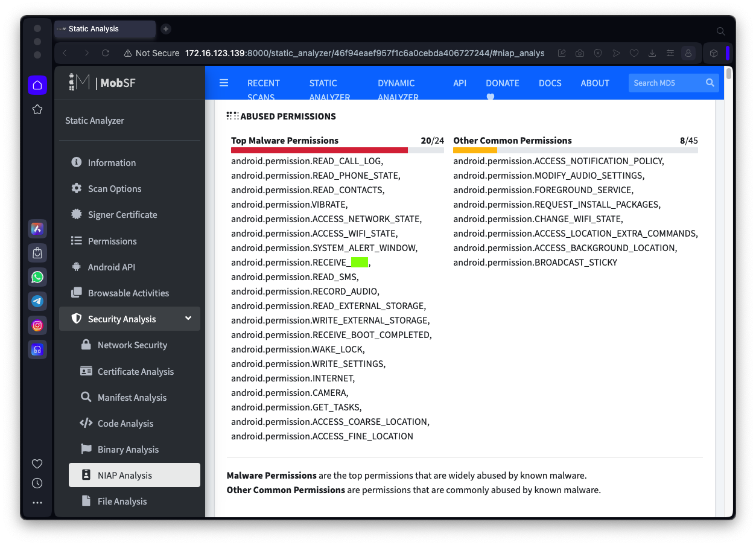Viewport: 756px width, 545px height.
Task: Click the Not Secure warning icon
Action: [128, 53]
